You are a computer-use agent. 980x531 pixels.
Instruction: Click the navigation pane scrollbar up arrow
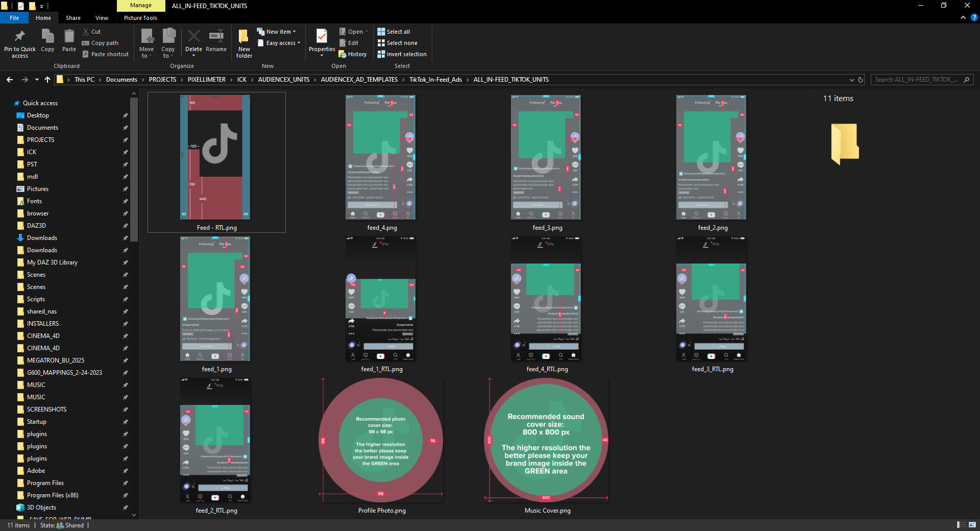click(134, 93)
